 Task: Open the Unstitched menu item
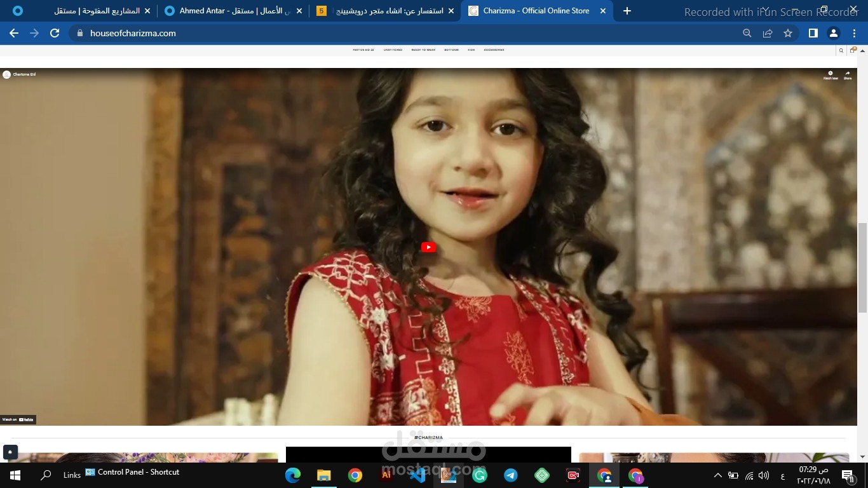[x=393, y=50]
